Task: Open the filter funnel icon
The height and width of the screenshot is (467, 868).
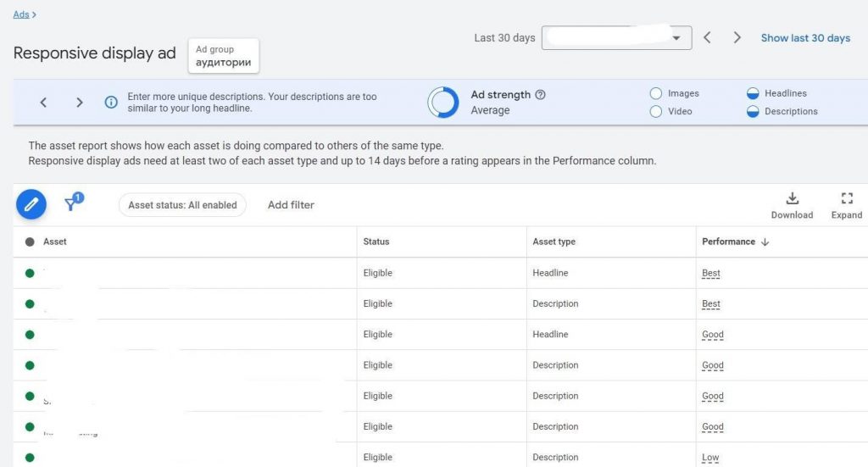Action: tap(73, 203)
